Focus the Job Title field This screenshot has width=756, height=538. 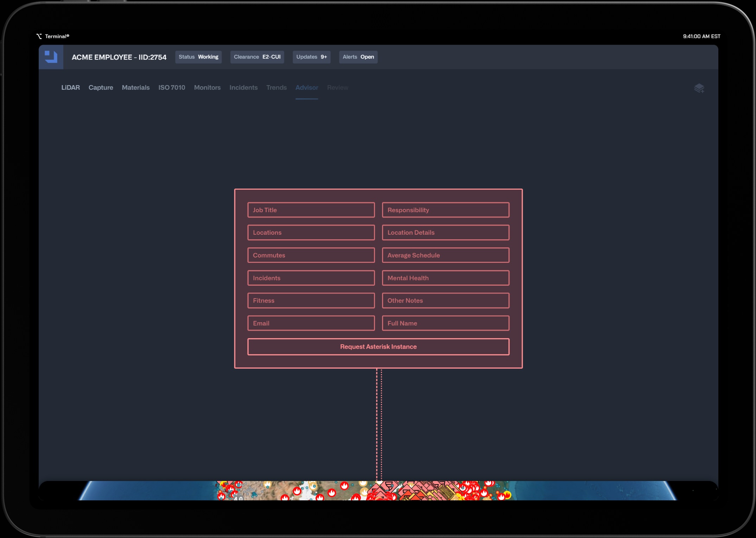point(311,210)
